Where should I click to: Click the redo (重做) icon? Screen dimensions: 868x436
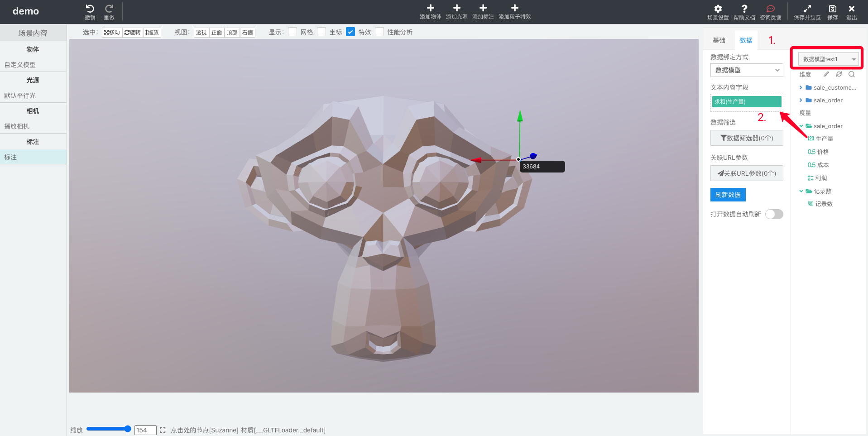pos(109,9)
